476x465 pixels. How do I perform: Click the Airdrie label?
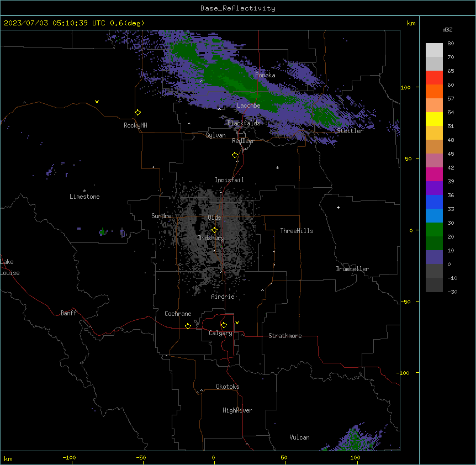(x=223, y=297)
